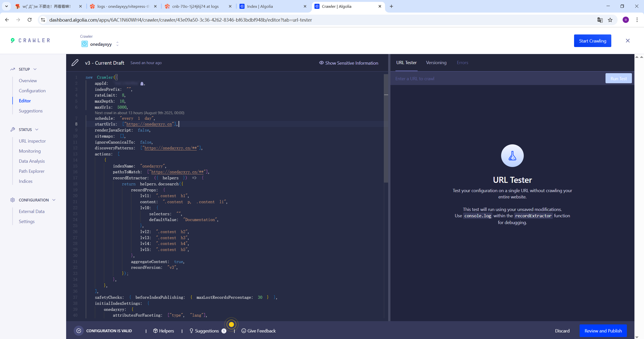The image size is (644, 339).
Task: Open the browser profile avatar
Action: tap(626, 20)
